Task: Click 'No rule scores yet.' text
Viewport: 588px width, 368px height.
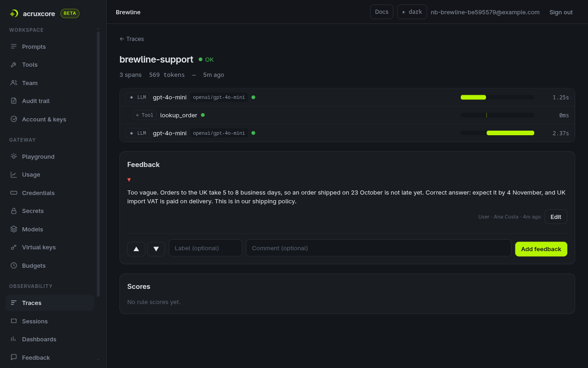Action: [154, 302]
